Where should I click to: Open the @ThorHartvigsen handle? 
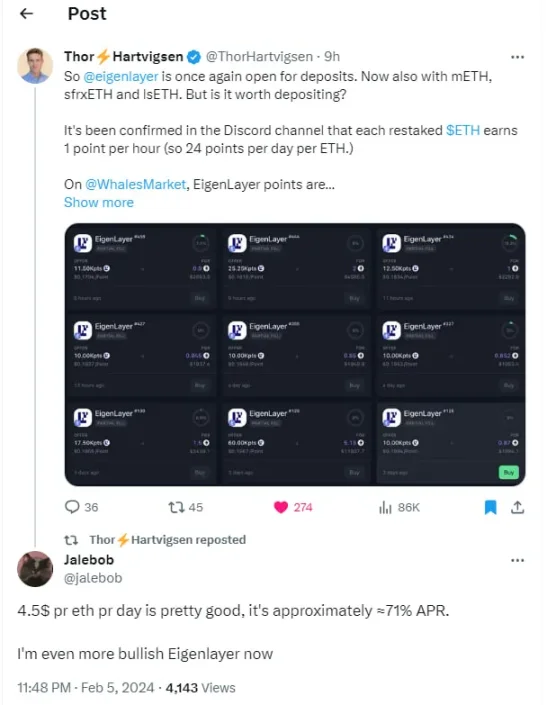pyautogui.click(x=259, y=57)
